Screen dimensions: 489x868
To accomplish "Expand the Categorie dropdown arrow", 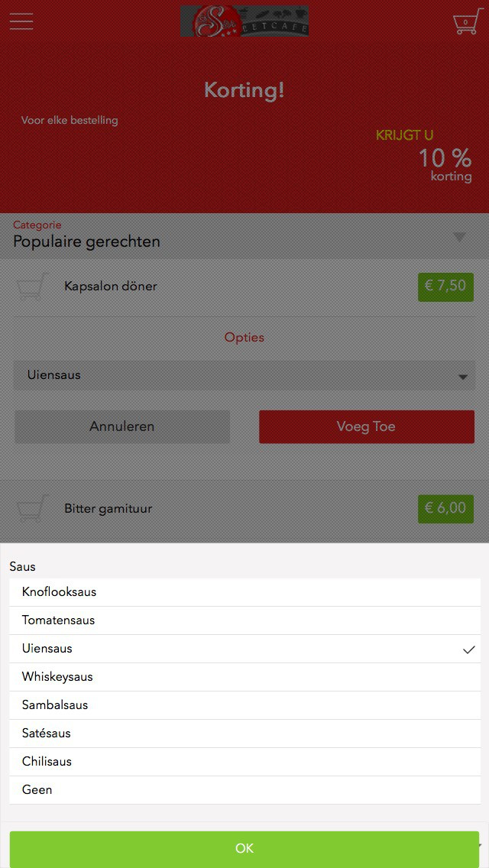I will (x=459, y=237).
